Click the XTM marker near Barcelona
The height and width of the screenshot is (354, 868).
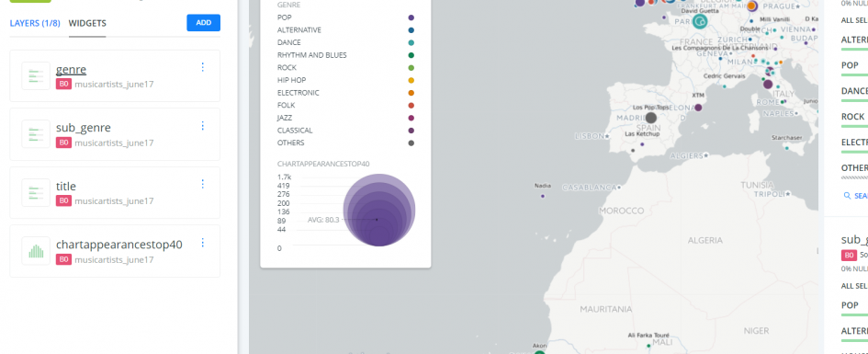pos(698,108)
